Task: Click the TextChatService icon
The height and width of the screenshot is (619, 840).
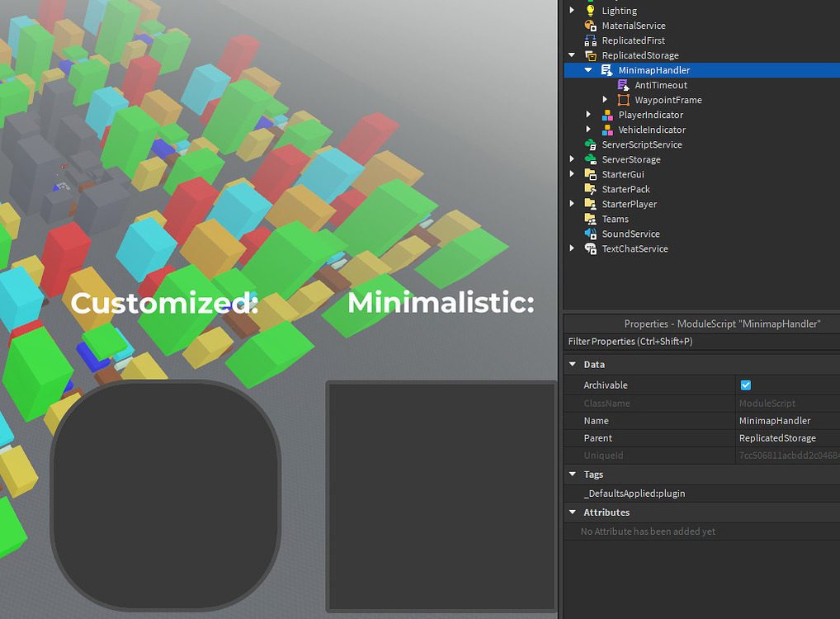Action: [590, 248]
